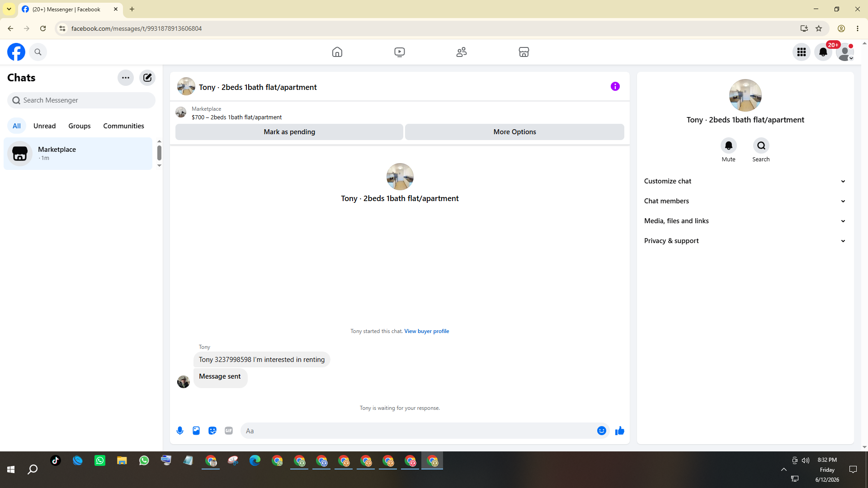Open the account profile menu

pyautogui.click(x=845, y=52)
